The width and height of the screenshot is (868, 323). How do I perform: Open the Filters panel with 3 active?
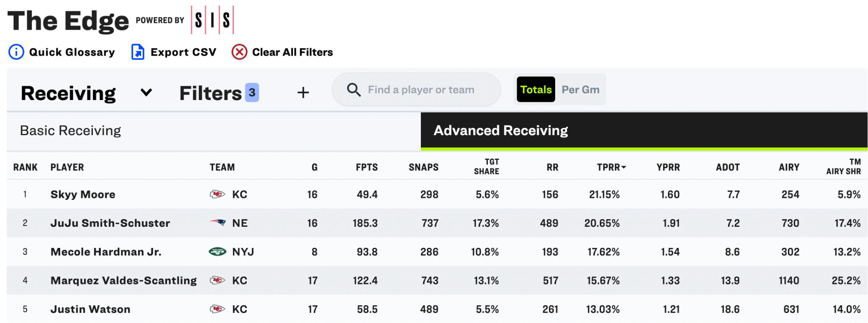pyautogui.click(x=219, y=93)
